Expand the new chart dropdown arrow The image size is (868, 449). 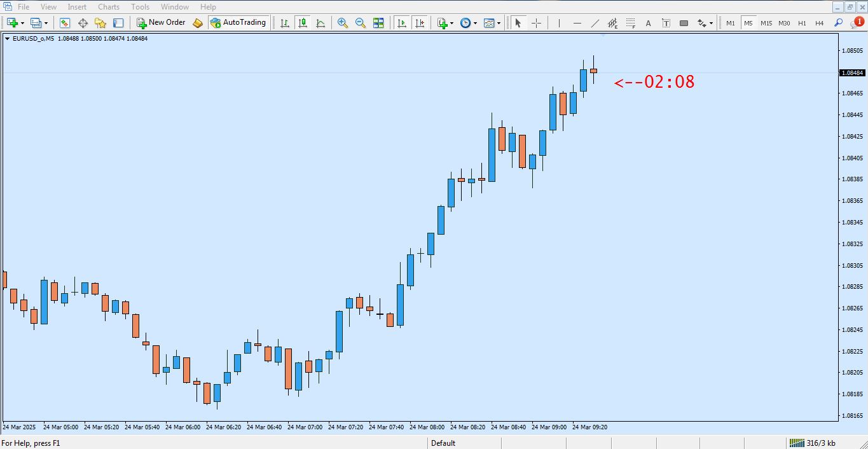23,24
